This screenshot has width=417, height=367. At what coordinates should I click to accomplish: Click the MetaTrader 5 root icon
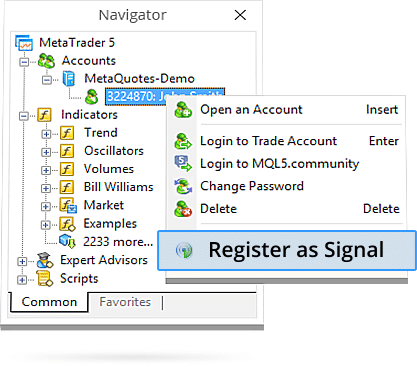(24, 42)
